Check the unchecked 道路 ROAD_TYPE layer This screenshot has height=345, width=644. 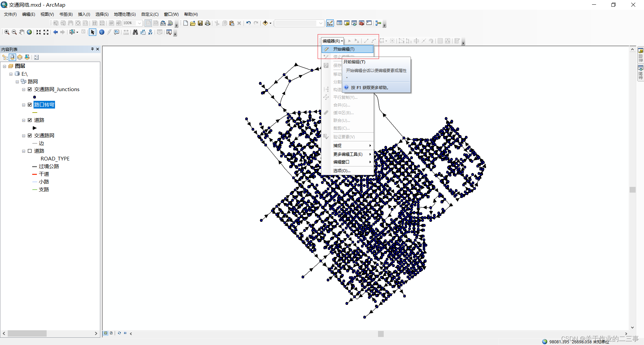click(30, 151)
